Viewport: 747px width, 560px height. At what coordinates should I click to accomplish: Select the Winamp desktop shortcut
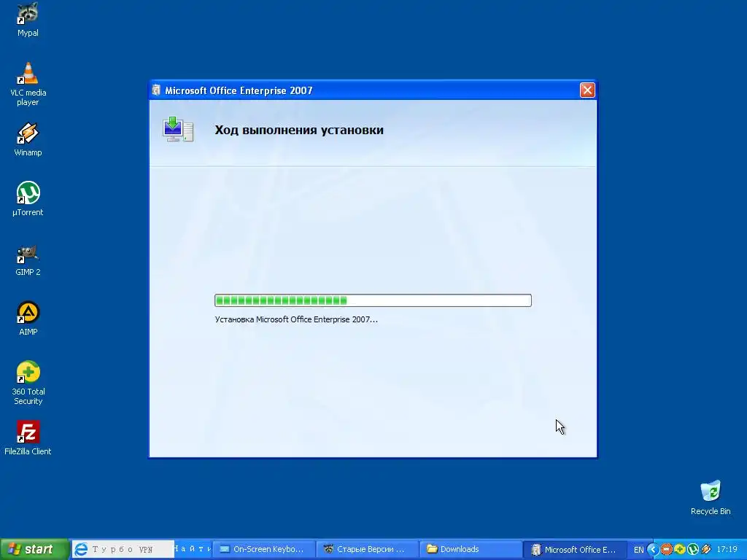[28, 139]
